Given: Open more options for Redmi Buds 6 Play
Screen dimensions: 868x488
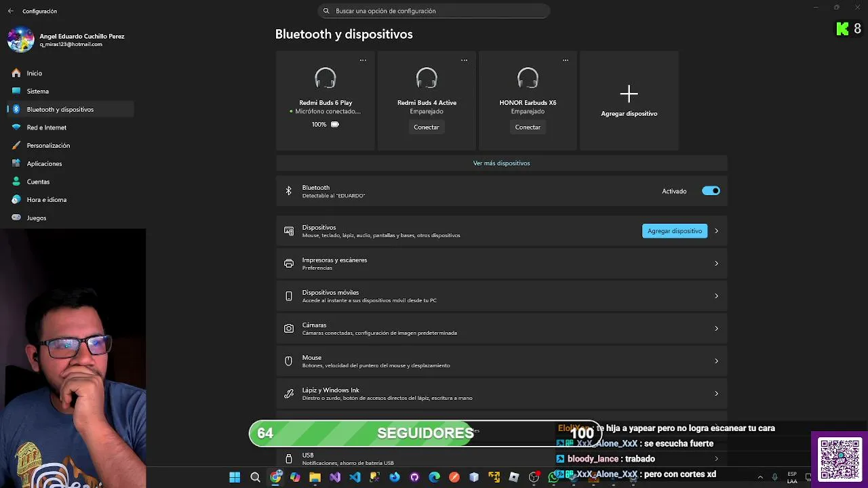Looking at the screenshot, I should (x=363, y=60).
